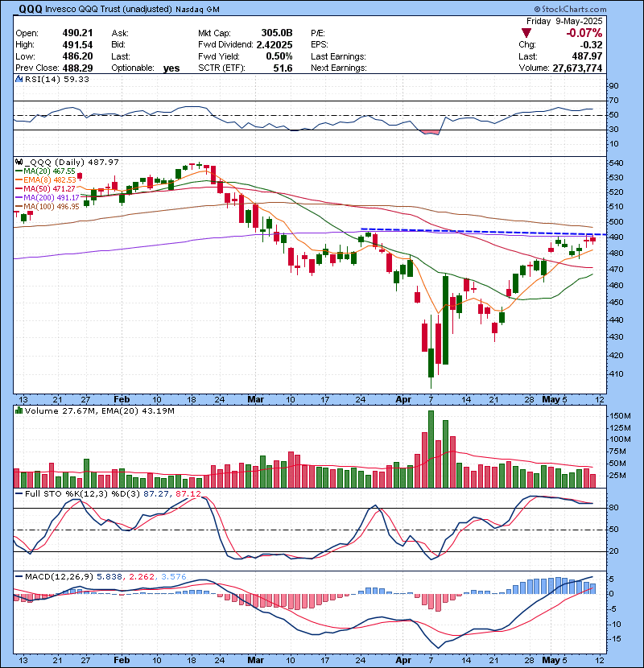Click the tallest green volume bar in April

(431, 449)
